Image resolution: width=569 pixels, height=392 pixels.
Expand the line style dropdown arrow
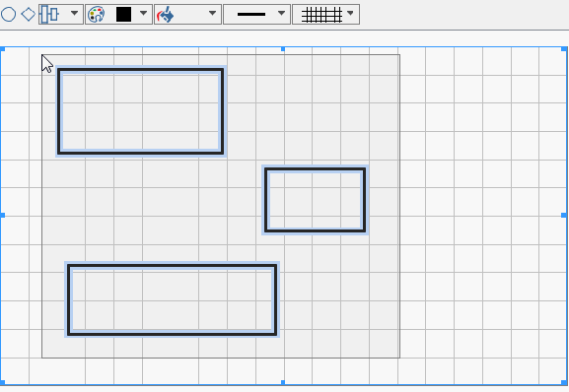(x=281, y=14)
